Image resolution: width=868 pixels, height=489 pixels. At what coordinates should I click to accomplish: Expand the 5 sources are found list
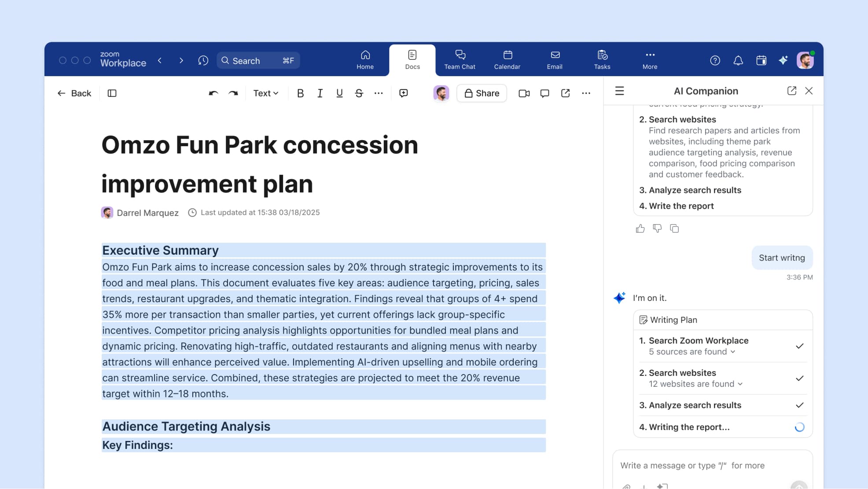[692, 352]
